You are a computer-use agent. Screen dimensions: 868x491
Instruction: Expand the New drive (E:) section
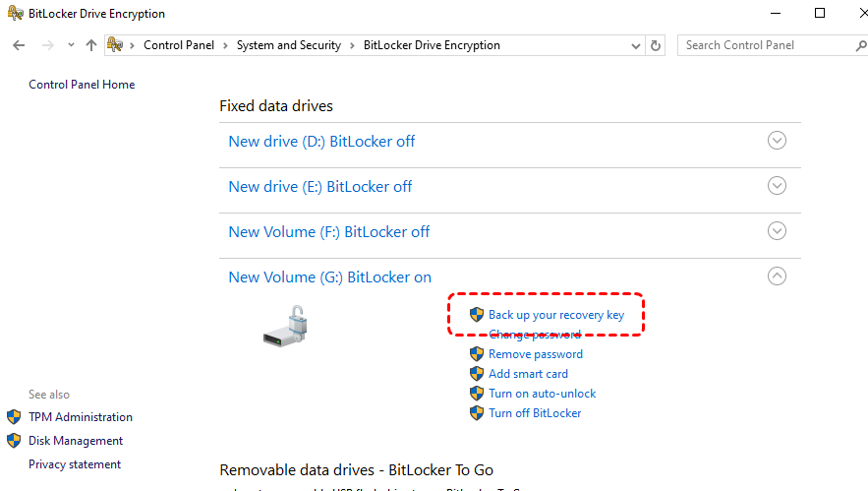[x=777, y=186]
